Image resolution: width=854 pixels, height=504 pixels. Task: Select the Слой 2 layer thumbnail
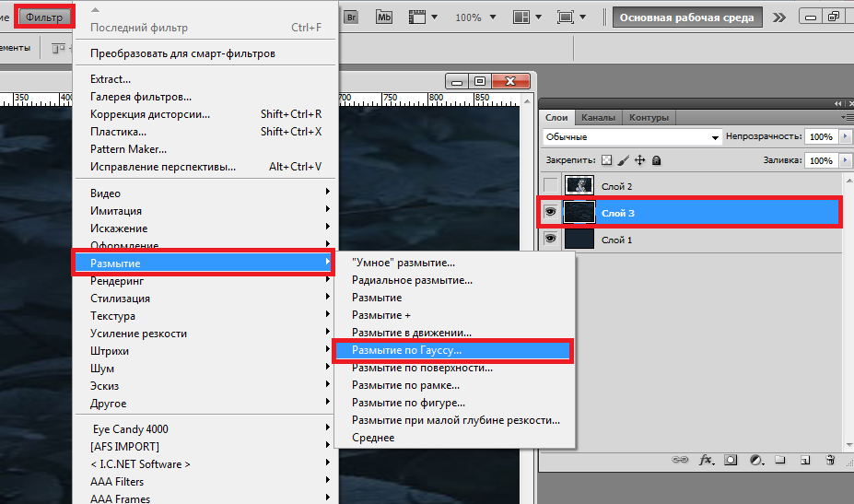coord(579,186)
